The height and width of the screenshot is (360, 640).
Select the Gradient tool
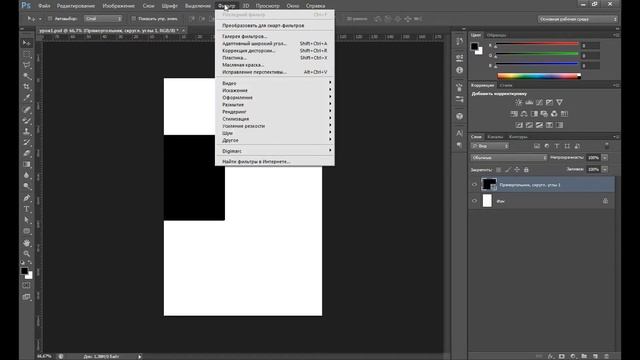coord(27,164)
